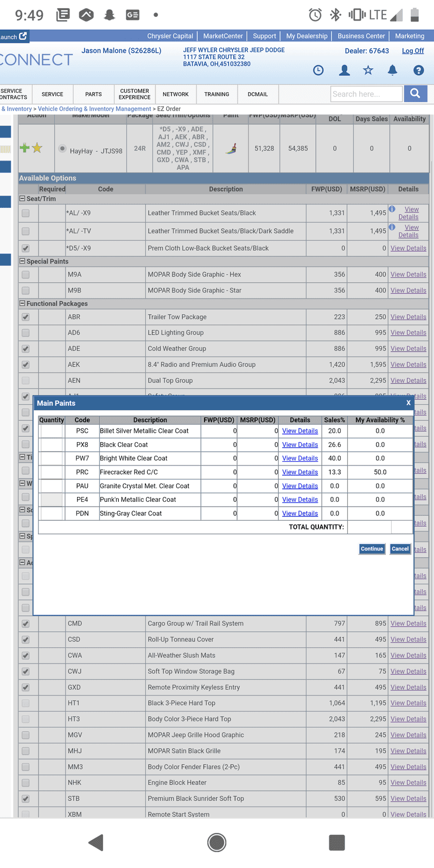Close the Main Paints dialog with X
The width and height of the screenshot is (434, 868).
click(409, 403)
